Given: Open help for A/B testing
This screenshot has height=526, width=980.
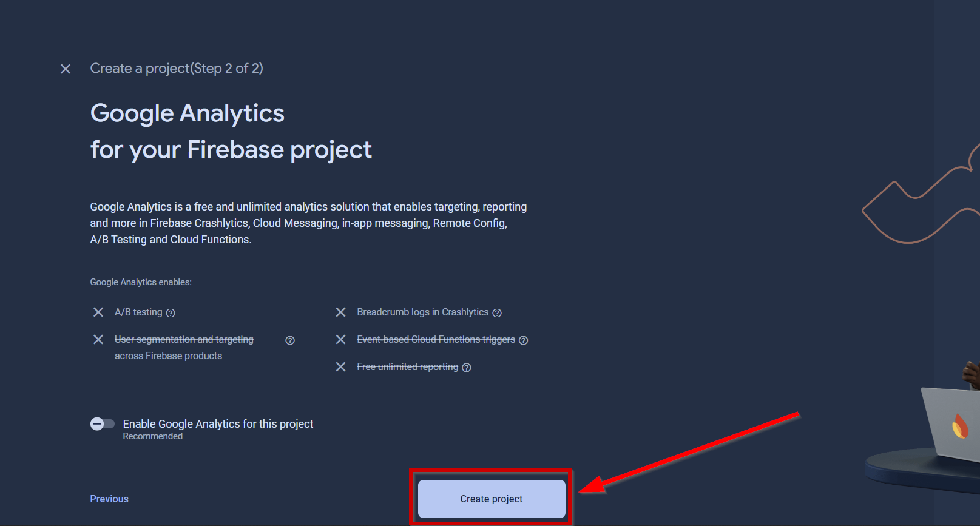Looking at the screenshot, I should point(171,313).
